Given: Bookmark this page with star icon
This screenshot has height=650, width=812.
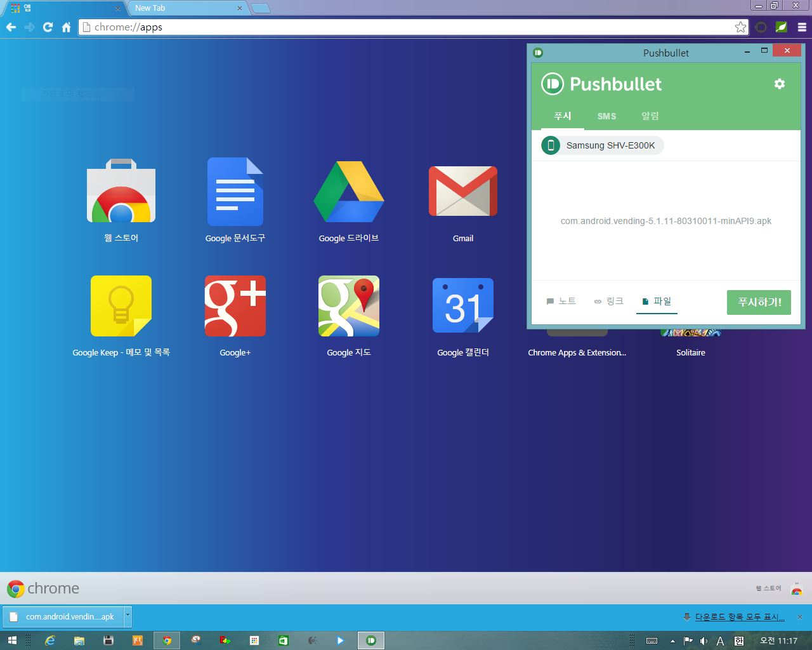Looking at the screenshot, I should tap(740, 27).
